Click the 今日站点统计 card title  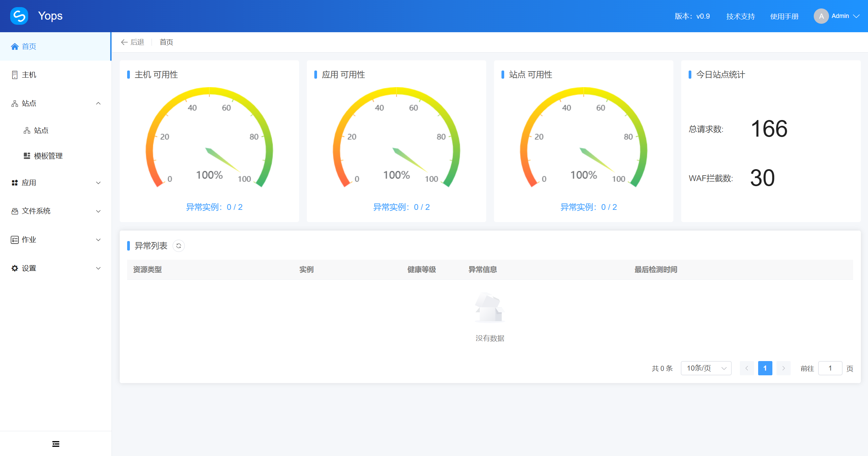[x=721, y=75]
